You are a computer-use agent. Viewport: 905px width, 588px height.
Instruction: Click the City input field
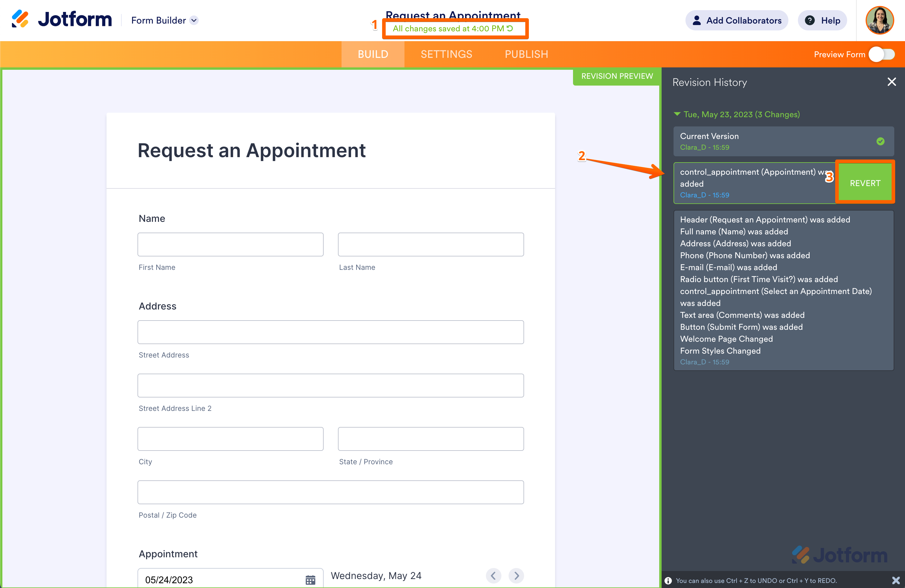pyautogui.click(x=231, y=439)
